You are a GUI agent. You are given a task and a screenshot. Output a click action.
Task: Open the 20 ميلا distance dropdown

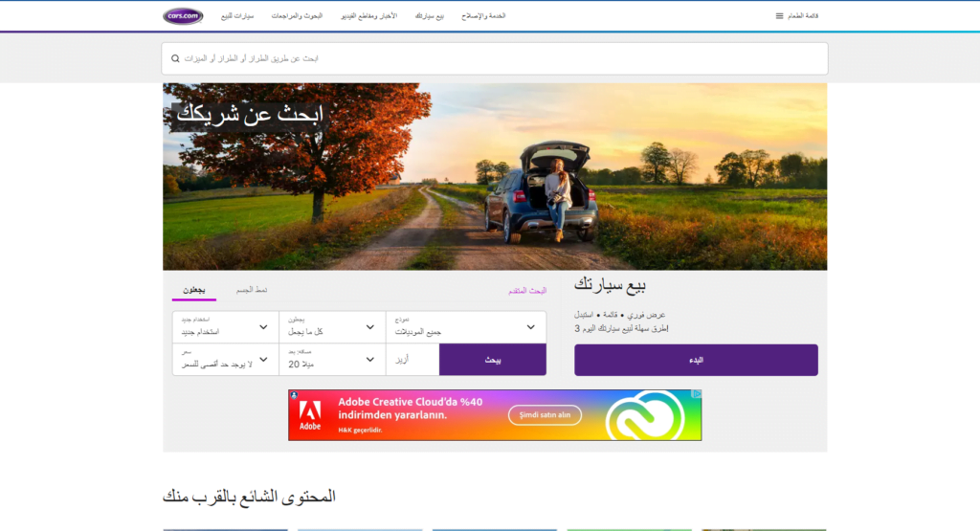pos(331,360)
